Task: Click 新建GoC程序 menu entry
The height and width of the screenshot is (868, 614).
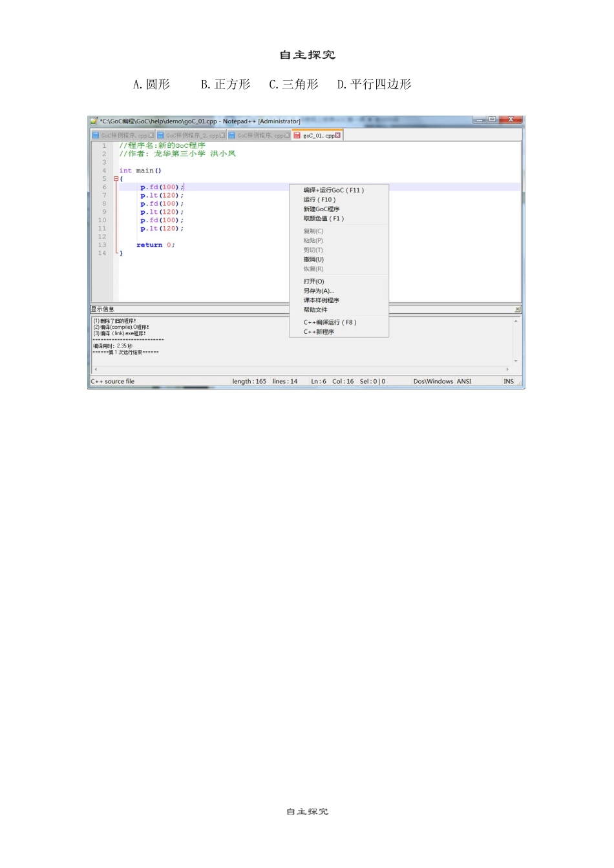Action: [321, 209]
